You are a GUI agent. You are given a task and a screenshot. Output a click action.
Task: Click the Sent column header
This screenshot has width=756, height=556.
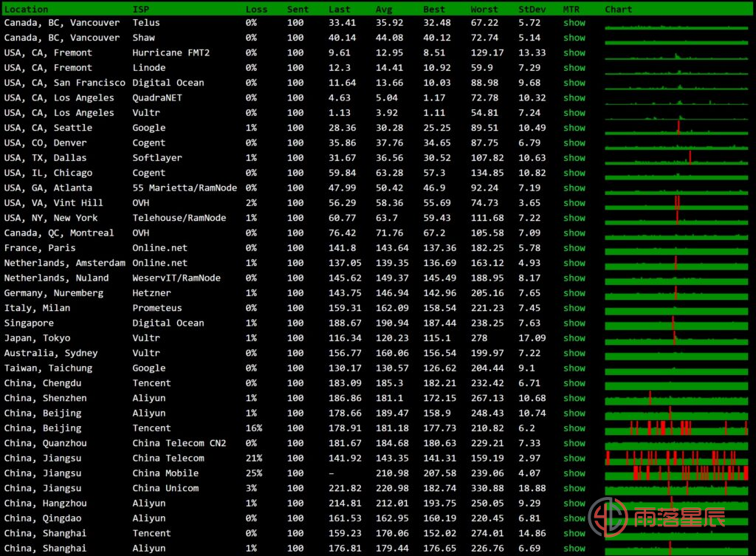coord(298,9)
